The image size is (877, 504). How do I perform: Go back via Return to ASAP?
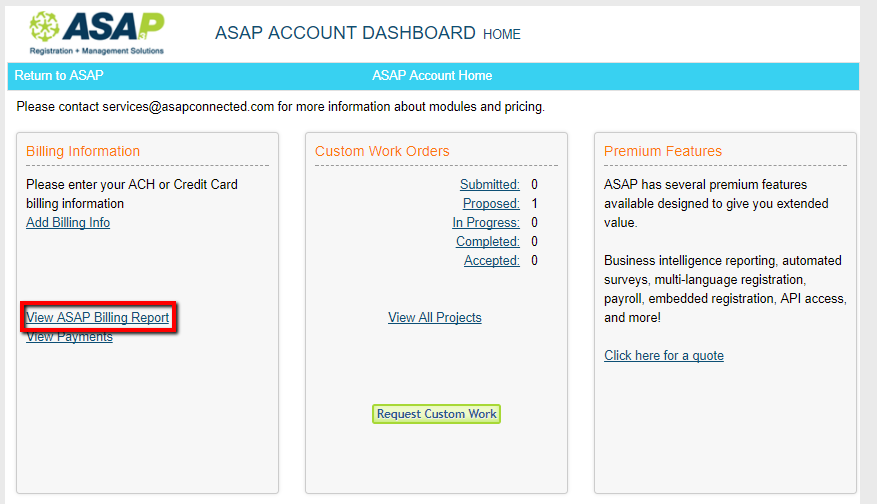tap(58, 76)
